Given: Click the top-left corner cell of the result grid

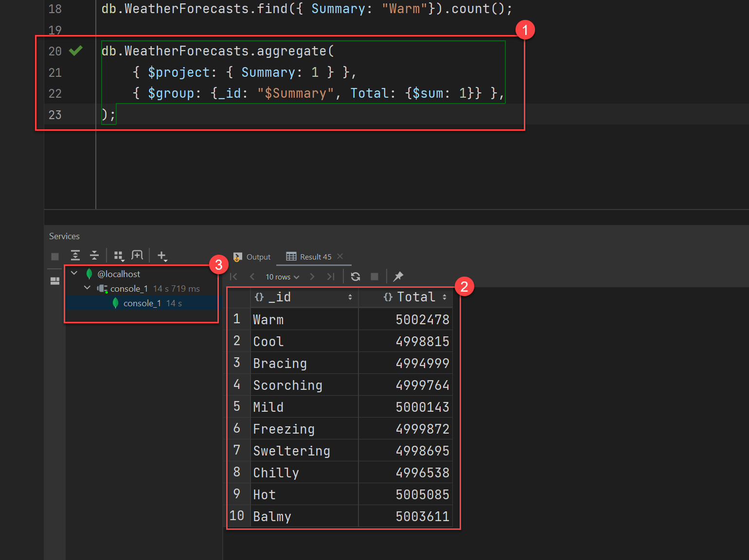Looking at the screenshot, I should pyautogui.click(x=239, y=297).
